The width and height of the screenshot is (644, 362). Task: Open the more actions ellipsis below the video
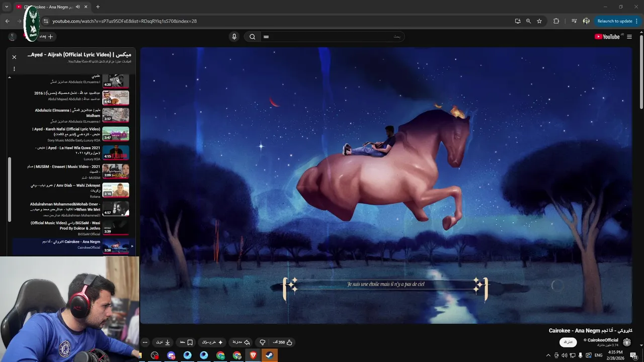145,342
